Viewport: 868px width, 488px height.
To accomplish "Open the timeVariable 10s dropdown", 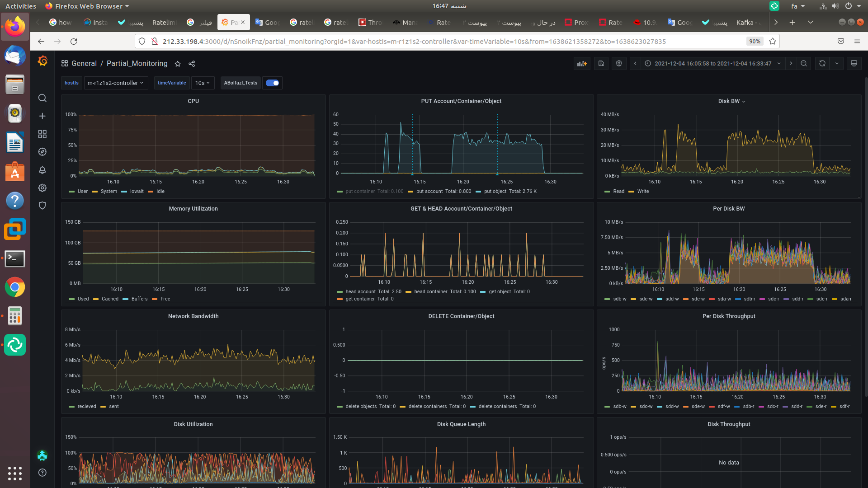I will [202, 83].
